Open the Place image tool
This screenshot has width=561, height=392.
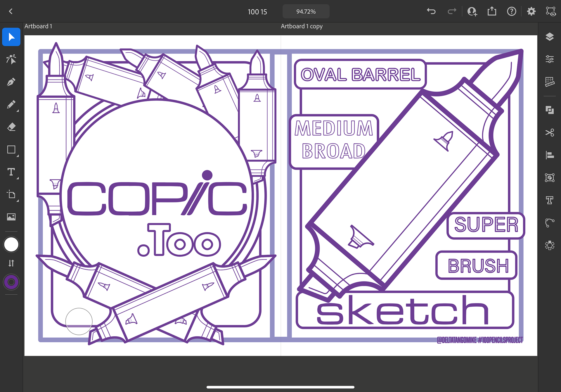(11, 217)
